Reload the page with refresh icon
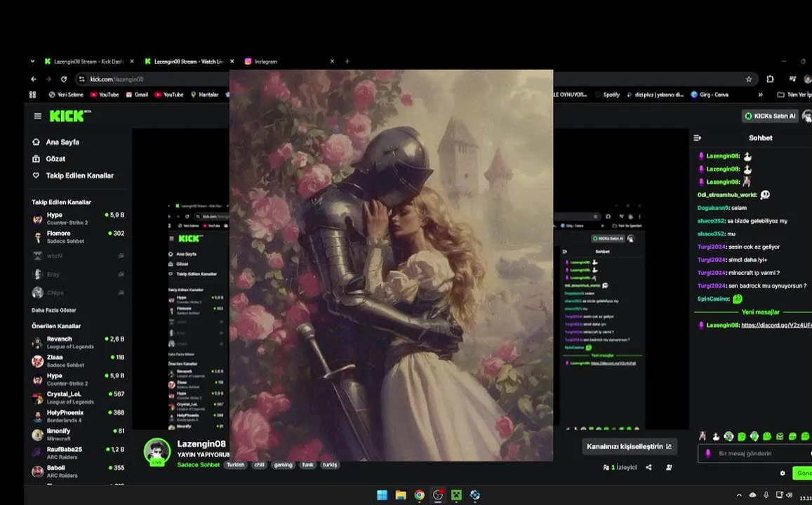The image size is (812, 505). (64, 79)
